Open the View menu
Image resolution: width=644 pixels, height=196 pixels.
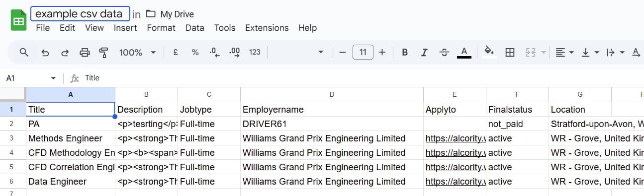click(x=94, y=28)
